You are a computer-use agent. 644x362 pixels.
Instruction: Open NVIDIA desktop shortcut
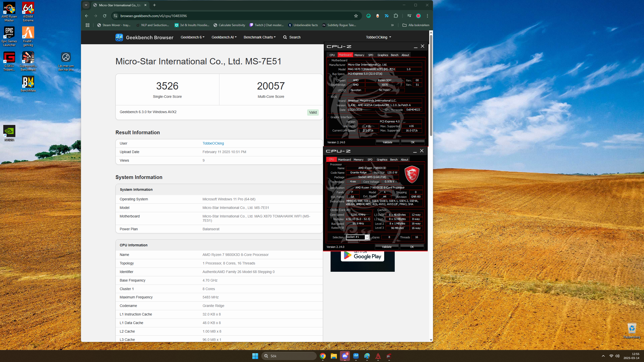point(9,133)
